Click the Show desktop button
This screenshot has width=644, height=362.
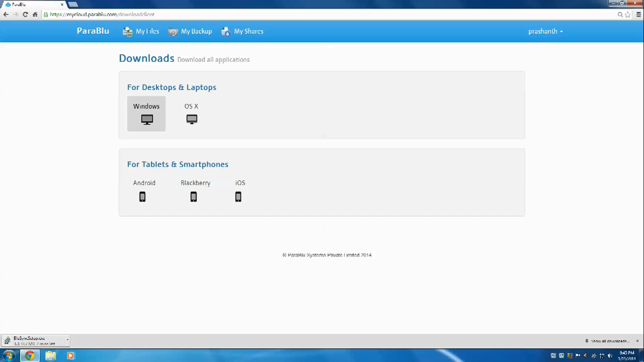tap(642, 355)
